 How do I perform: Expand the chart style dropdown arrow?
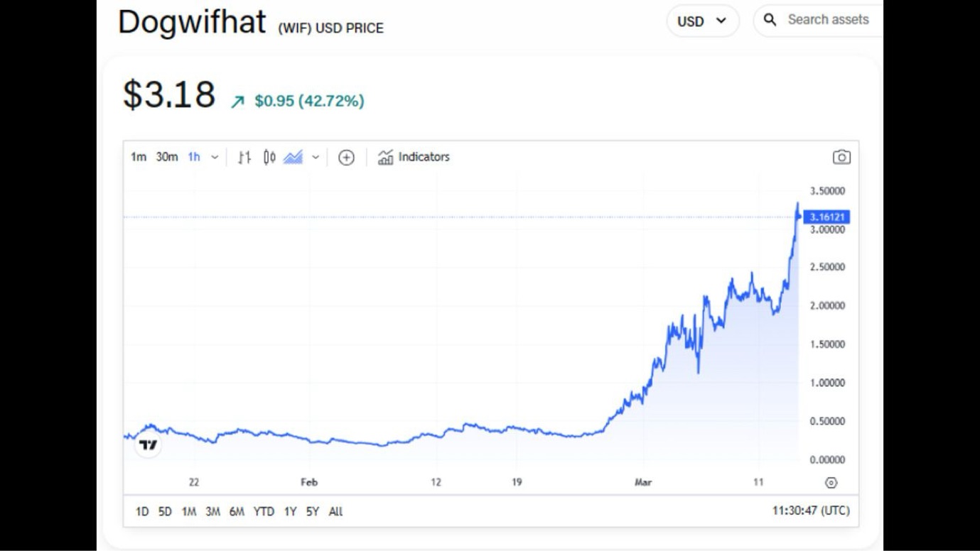[x=316, y=158]
